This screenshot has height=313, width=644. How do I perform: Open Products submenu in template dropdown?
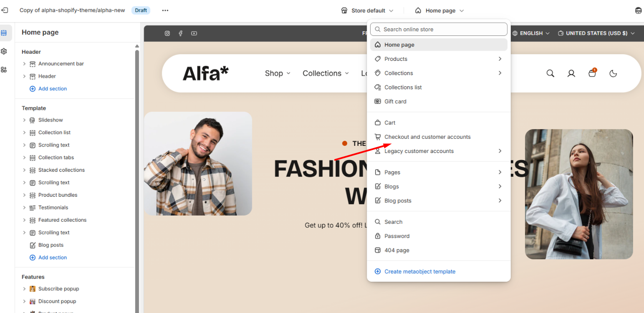[x=439, y=59]
